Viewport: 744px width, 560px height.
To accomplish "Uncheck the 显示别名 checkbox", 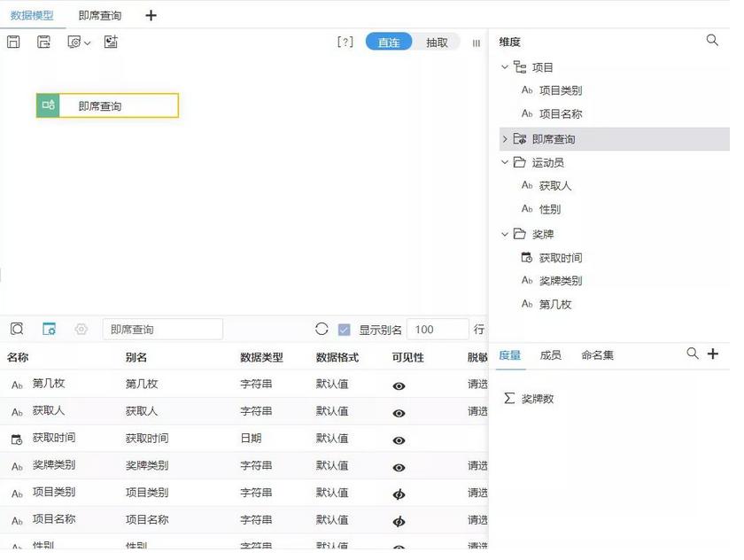I will click(x=344, y=329).
